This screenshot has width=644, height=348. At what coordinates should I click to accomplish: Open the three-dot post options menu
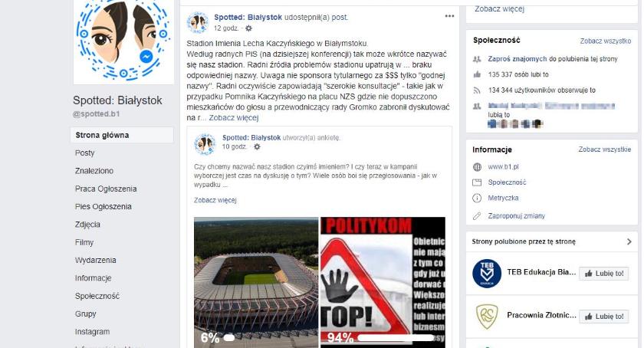(449, 16)
